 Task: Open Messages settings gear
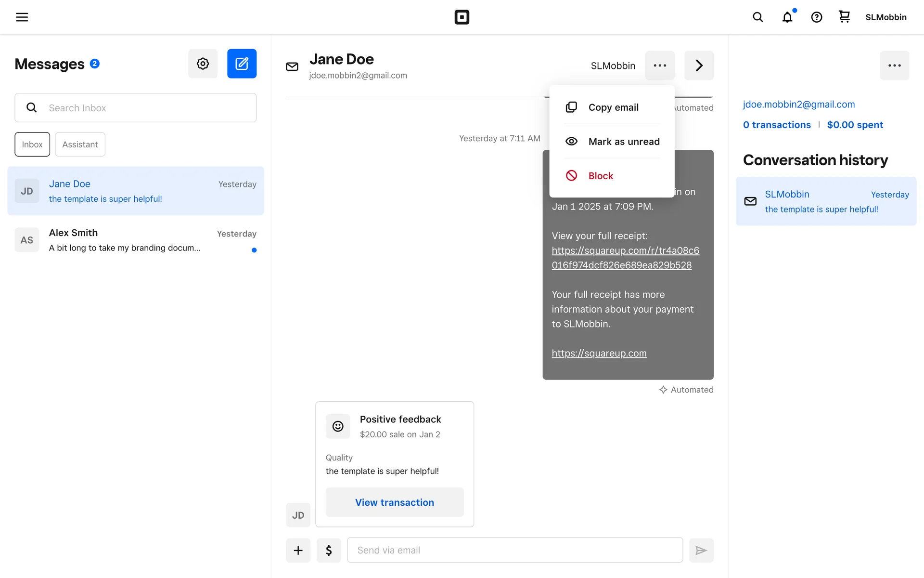203,64
